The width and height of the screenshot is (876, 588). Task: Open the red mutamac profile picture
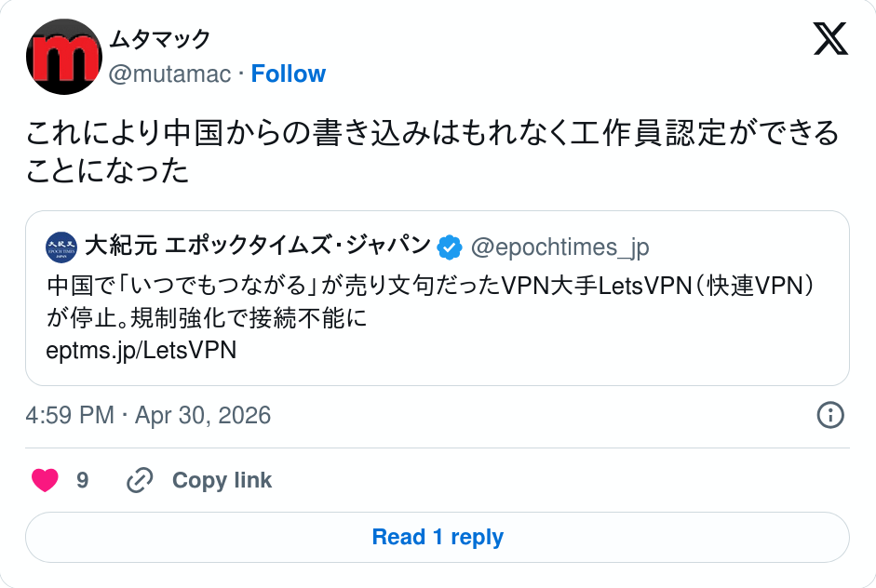(x=63, y=57)
